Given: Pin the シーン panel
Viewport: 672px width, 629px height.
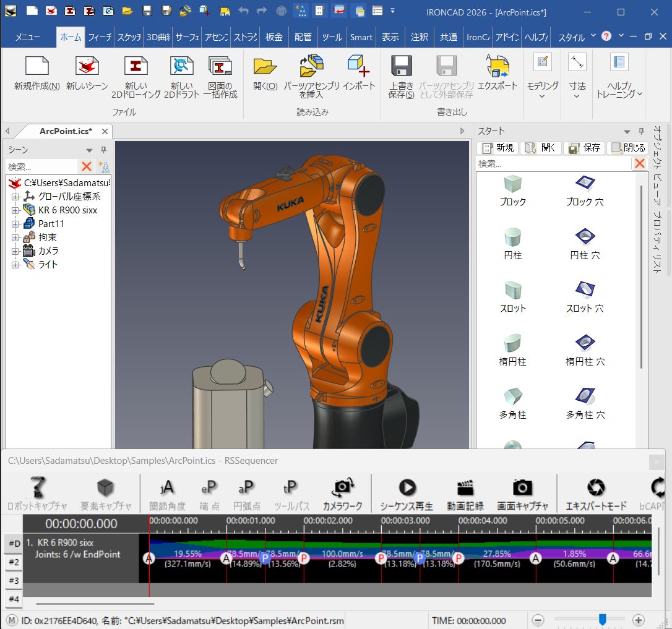Looking at the screenshot, I should 103,150.
